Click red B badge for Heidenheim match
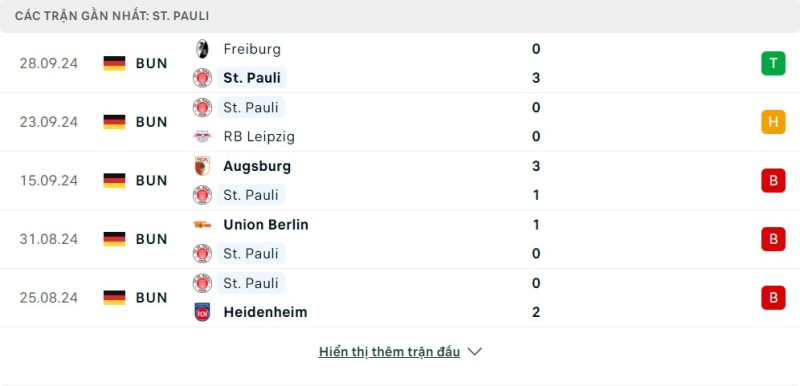This screenshot has width=800, height=386. pyautogui.click(x=773, y=298)
